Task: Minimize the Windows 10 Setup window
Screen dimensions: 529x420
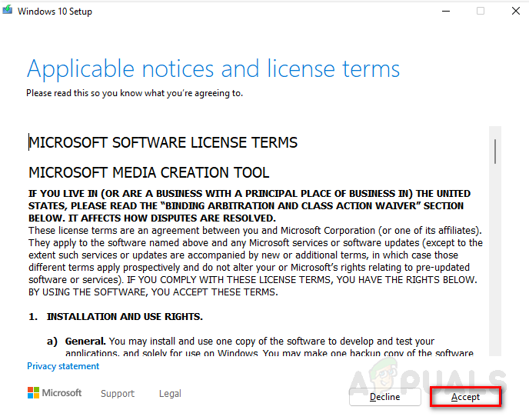Action: tap(446, 11)
